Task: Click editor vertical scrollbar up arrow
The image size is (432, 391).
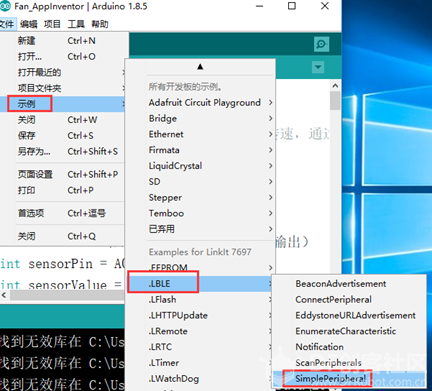Action: tap(335, 86)
